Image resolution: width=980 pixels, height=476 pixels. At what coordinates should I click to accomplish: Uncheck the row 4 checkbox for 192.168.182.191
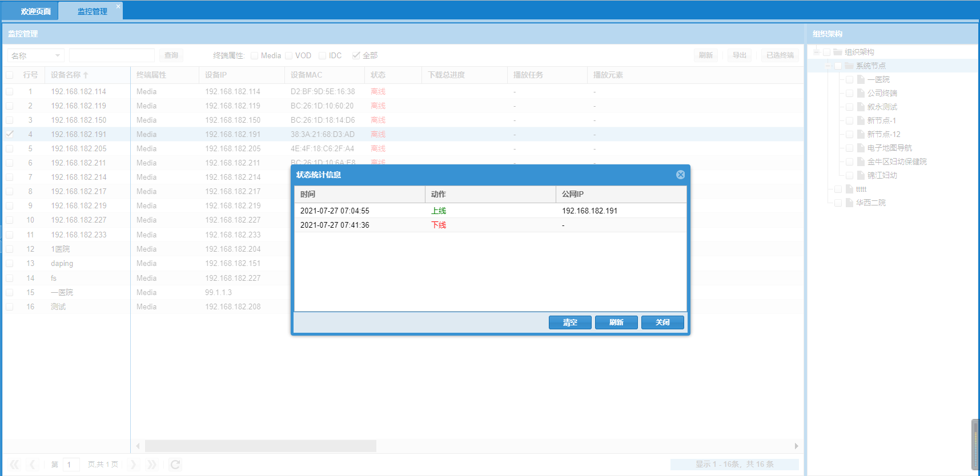pyautogui.click(x=10, y=134)
